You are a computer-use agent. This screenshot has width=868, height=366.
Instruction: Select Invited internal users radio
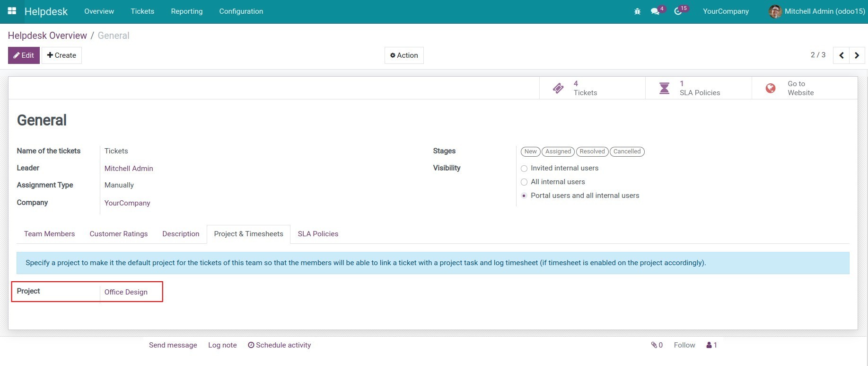point(524,169)
